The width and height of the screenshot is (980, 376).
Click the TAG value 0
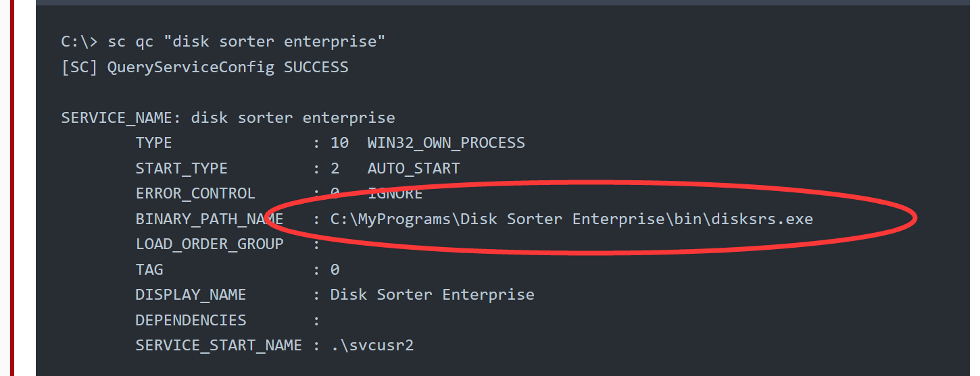[335, 270]
